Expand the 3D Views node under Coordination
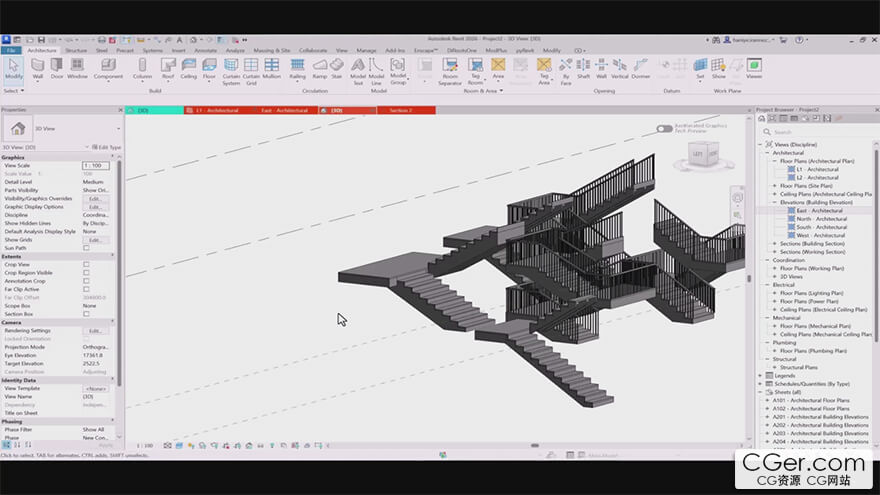 [775, 277]
